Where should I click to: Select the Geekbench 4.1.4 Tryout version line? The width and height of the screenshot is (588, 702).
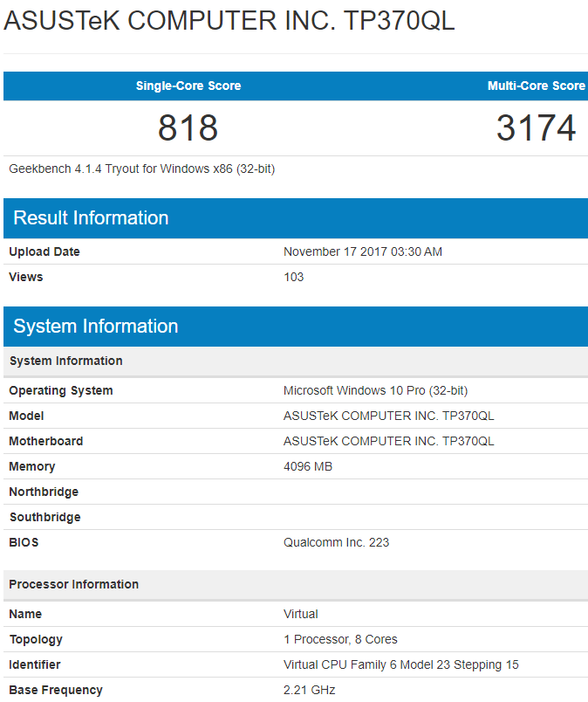(142, 169)
